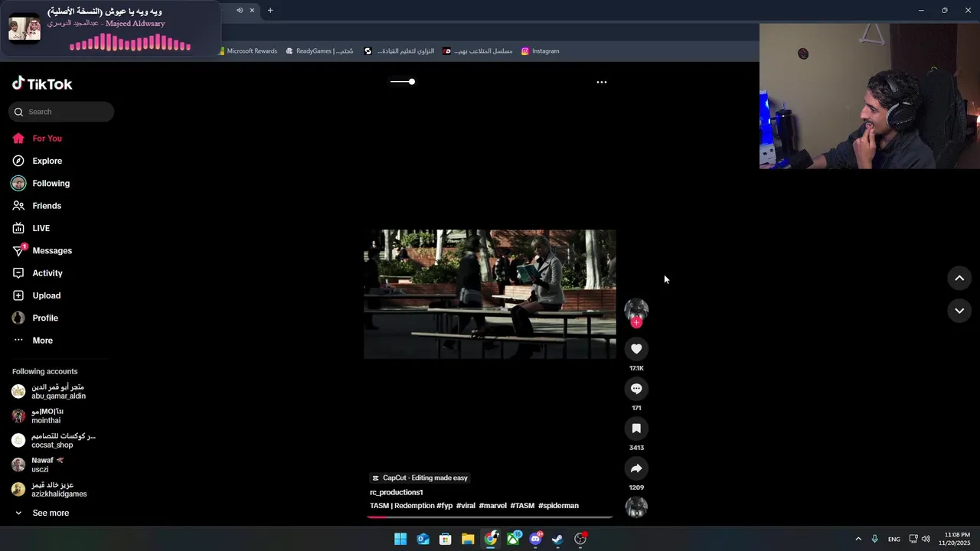Open the #marvel hashtag
The height and width of the screenshot is (551, 980).
(x=493, y=506)
